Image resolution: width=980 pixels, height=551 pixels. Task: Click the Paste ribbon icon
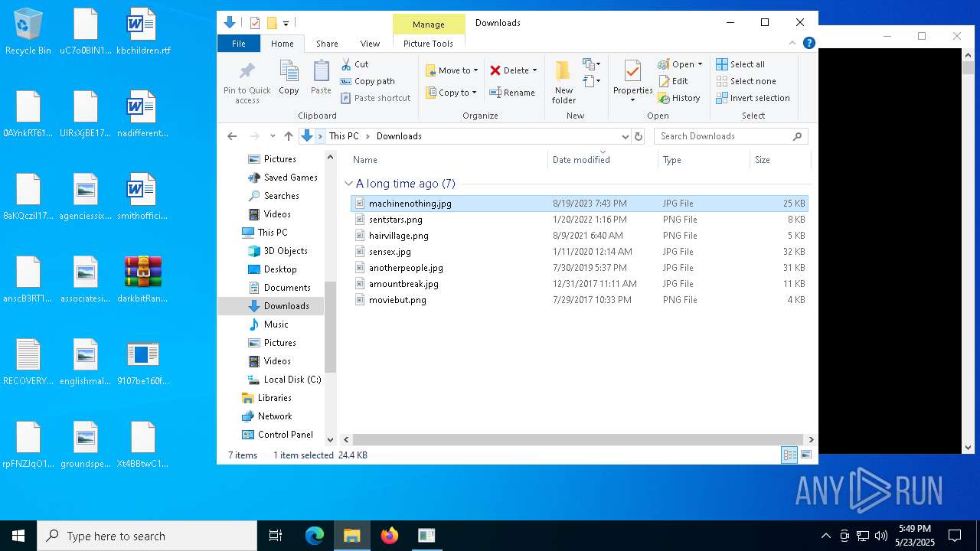pos(321,78)
